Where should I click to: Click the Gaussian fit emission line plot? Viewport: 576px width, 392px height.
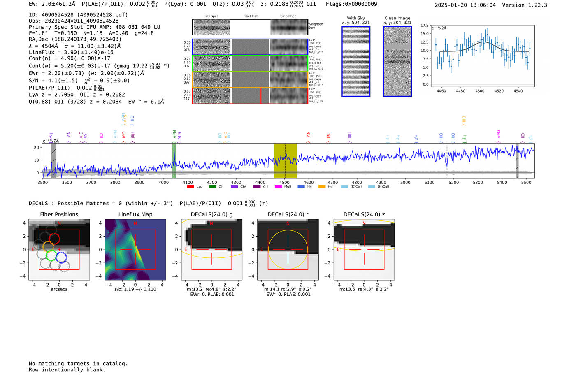coord(482,56)
